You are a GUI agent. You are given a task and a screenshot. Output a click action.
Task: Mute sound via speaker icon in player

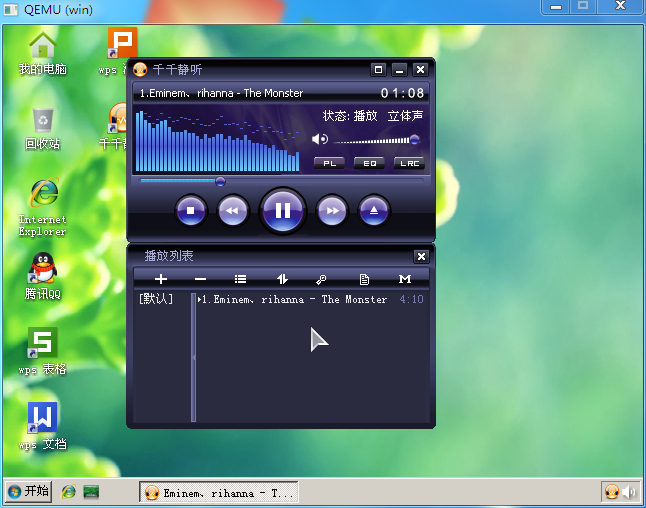[319, 139]
